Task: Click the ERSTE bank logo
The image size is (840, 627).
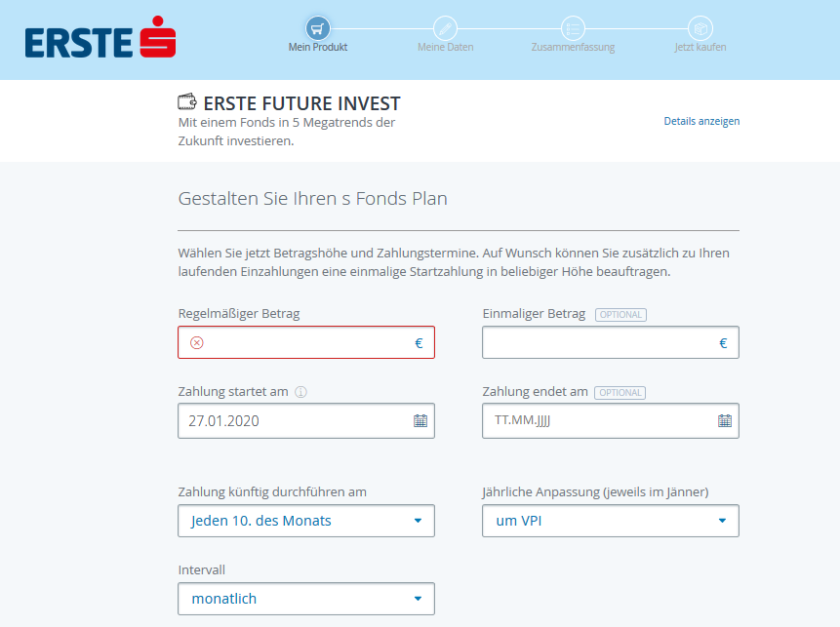Action: 100,39
